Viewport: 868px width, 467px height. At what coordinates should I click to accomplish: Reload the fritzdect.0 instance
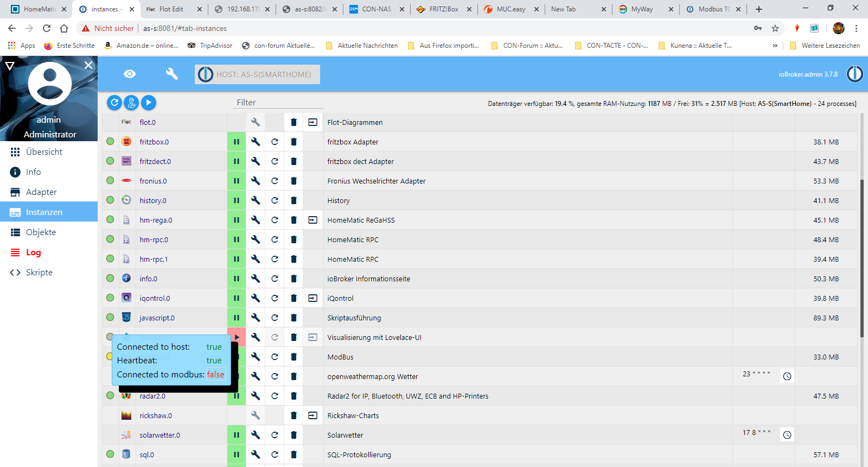275,161
